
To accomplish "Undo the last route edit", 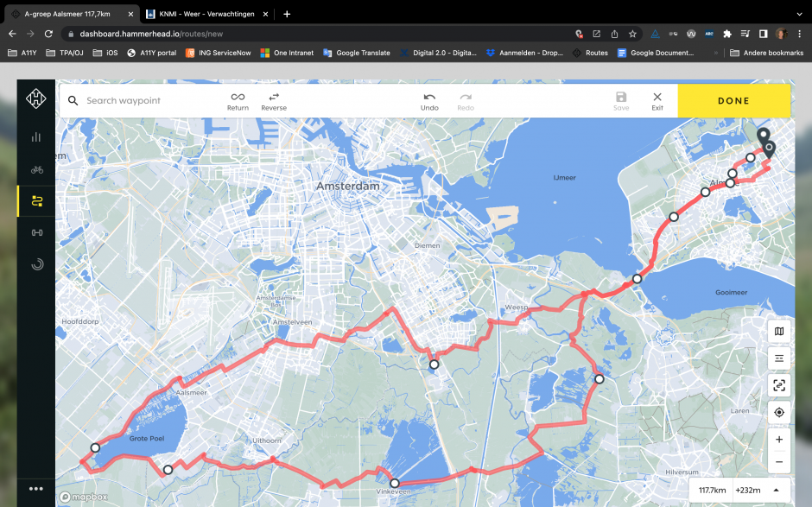I will (x=429, y=100).
